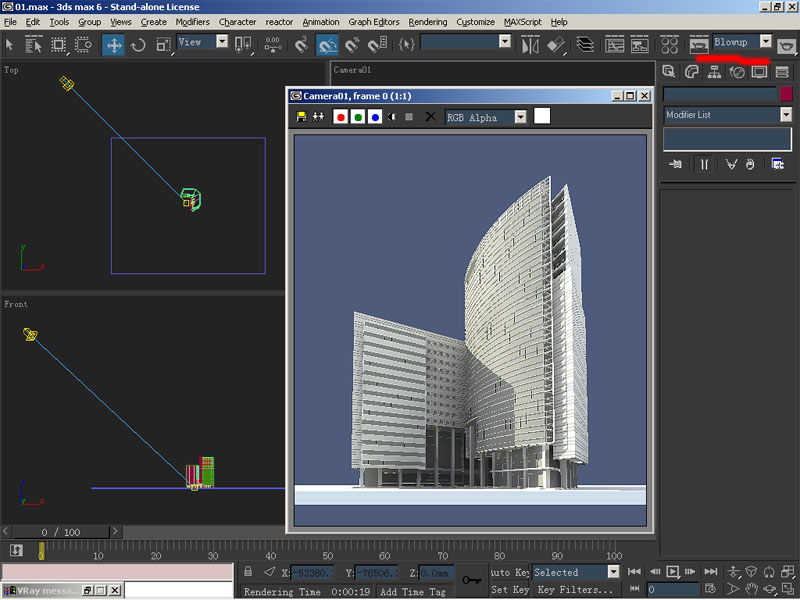Screen dimensions: 800x600
Task: Toggle the blue channel display
Action: click(x=374, y=117)
